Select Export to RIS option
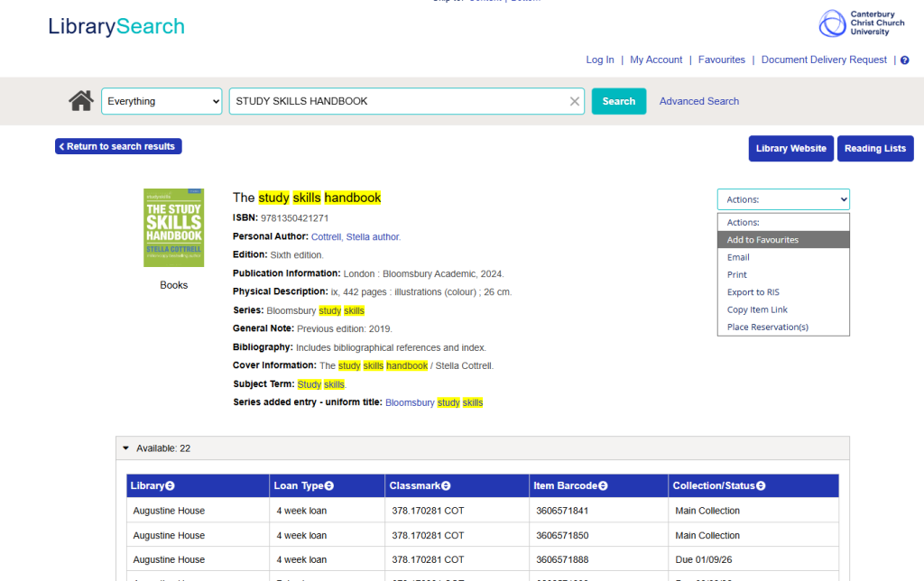The height and width of the screenshot is (581, 924). [x=783, y=292]
